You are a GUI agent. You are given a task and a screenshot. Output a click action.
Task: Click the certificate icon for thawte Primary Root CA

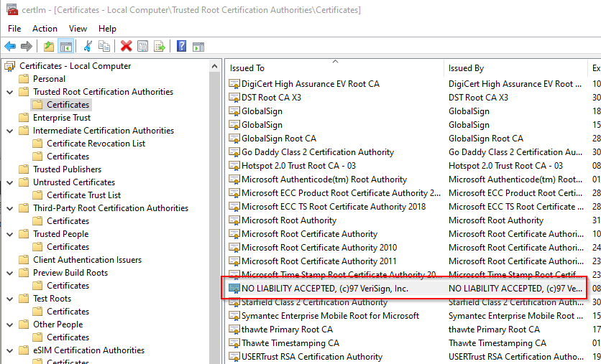(234, 330)
